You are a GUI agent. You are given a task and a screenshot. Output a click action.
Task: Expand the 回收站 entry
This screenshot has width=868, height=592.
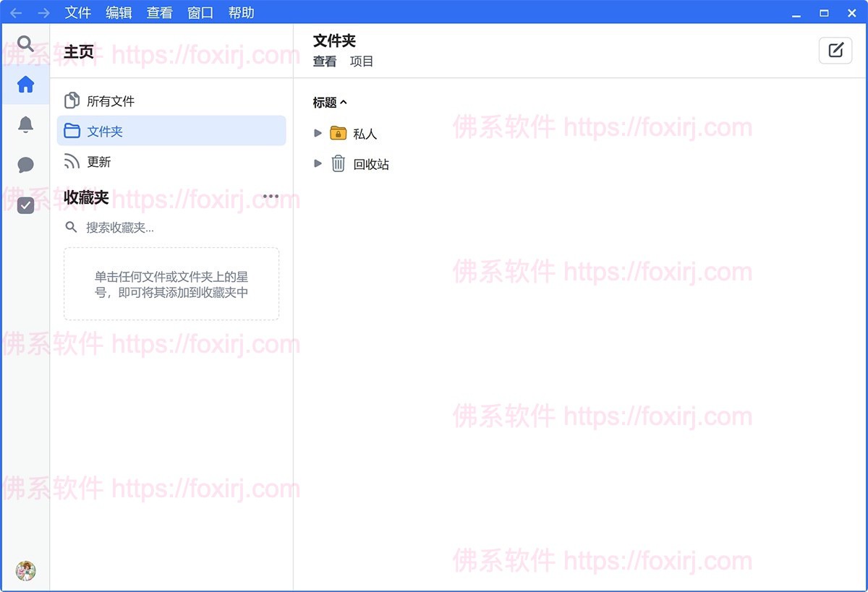(x=318, y=163)
